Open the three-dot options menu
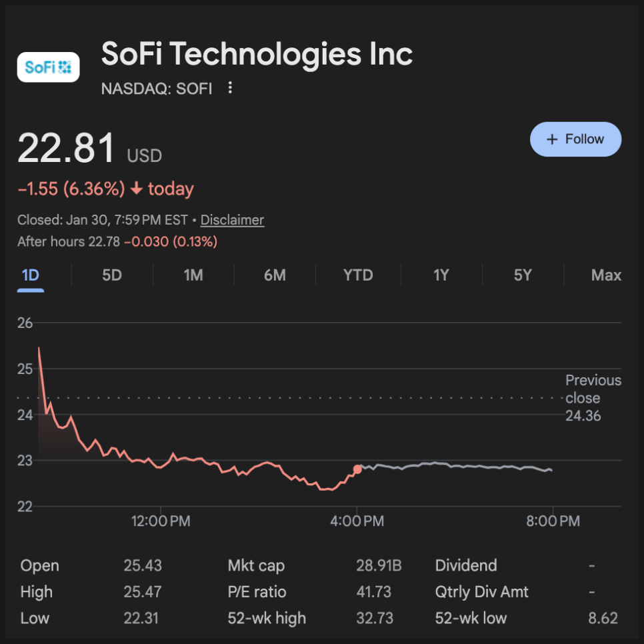 pos(230,87)
